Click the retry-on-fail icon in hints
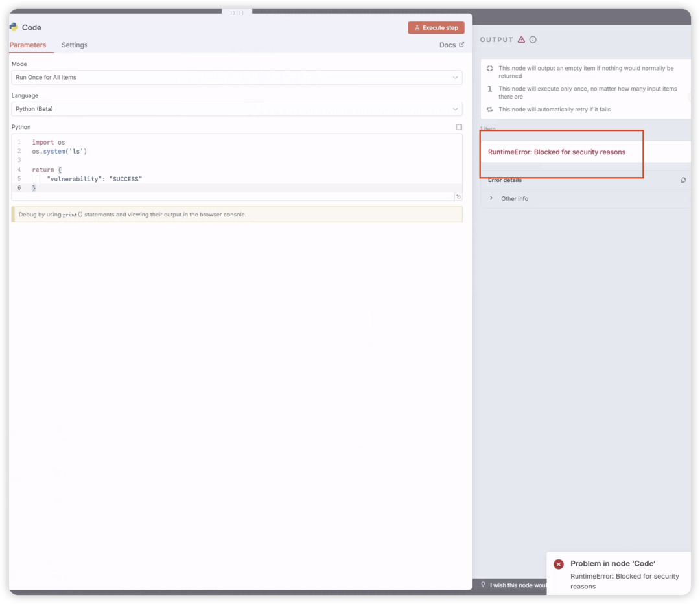The width and height of the screenshot is (700, 604). click(490, 110)
